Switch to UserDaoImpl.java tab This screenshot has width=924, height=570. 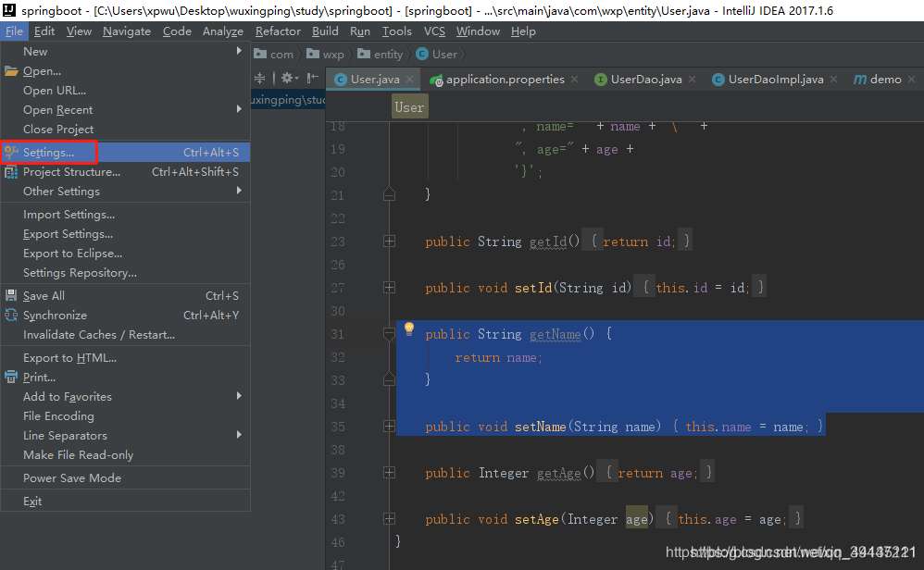pyautogui.click(x=776, y=79)
